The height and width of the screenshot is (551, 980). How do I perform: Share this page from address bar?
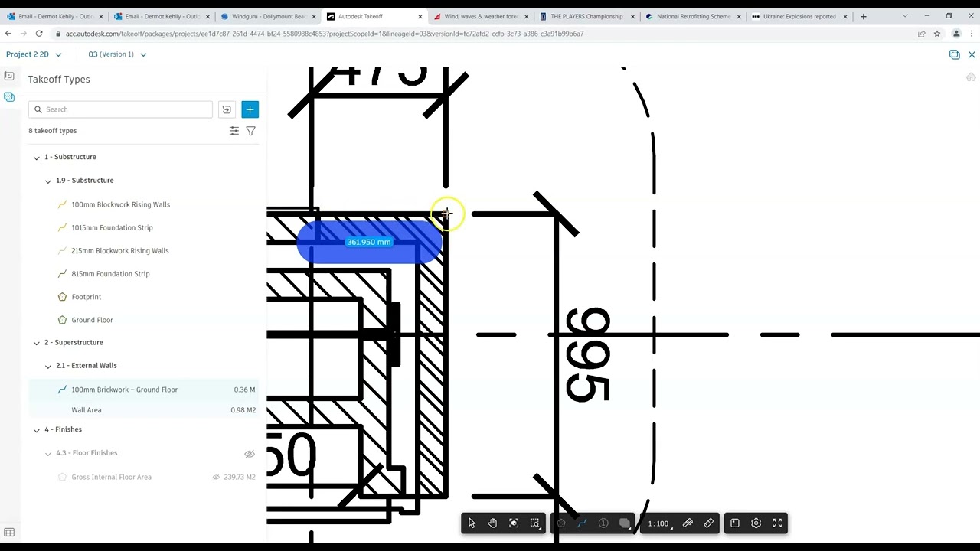tap(921, 34)
